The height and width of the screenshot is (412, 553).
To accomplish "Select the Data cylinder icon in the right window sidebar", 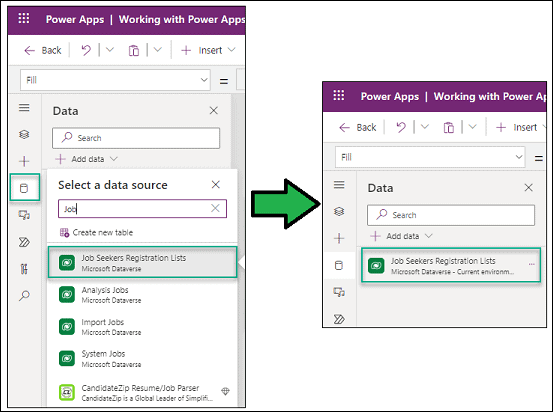I will click(x=339, y=265).
